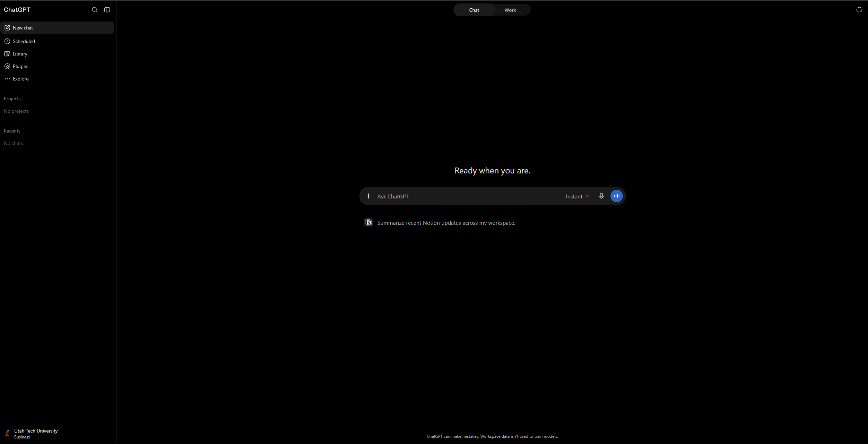
Task: Open the search chats magnifier icon
Action: pos(94,10)
